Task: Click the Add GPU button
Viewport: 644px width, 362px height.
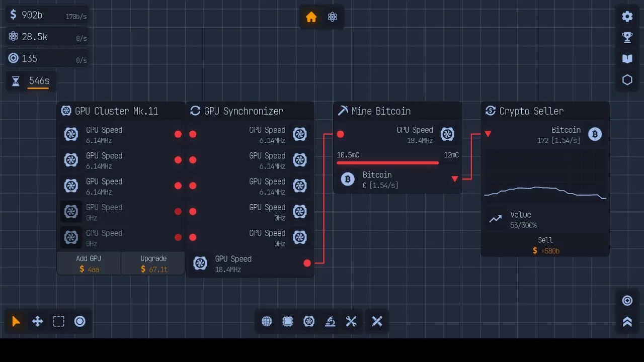Action: point(89,263)
